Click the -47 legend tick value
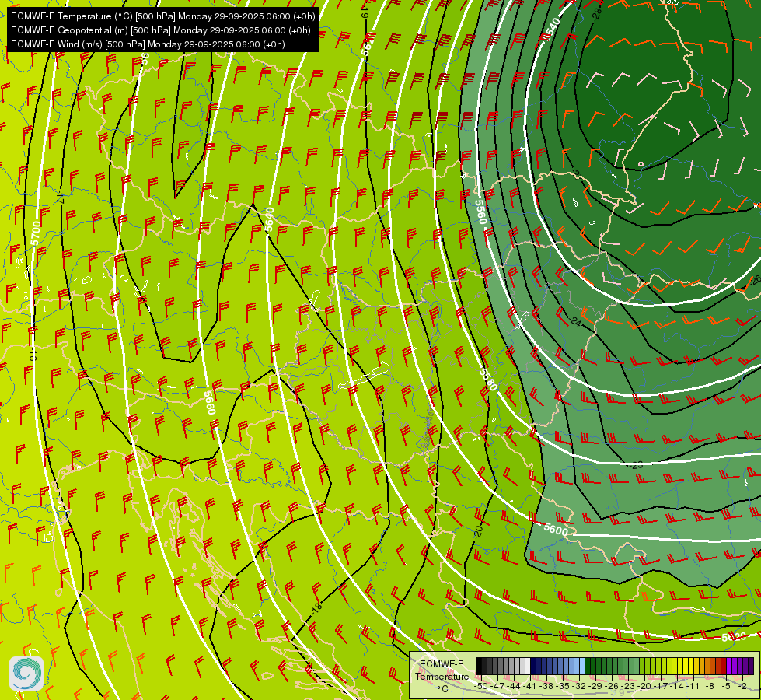This screenshot has height=700, width=761. click(498, 686)
